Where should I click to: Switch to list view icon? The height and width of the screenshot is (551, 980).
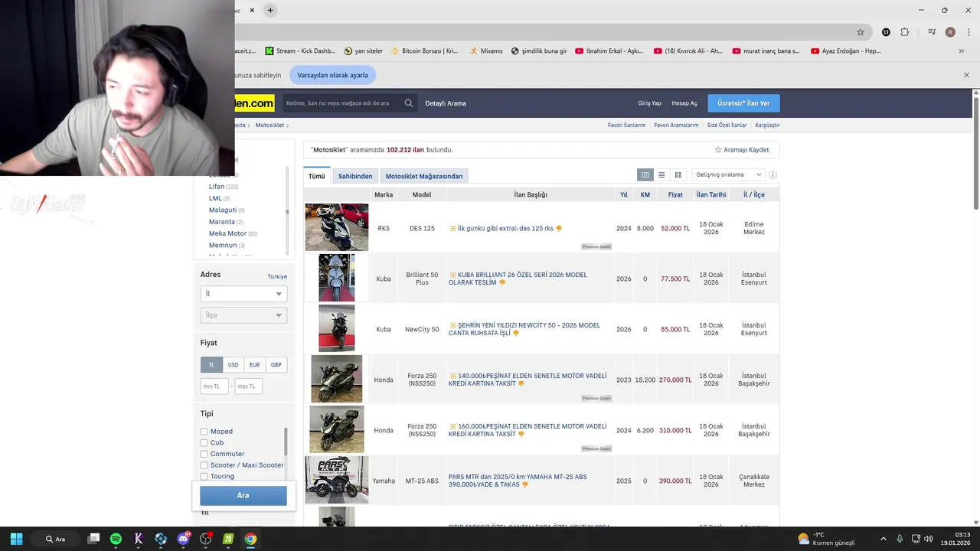[x=661, y=175]
